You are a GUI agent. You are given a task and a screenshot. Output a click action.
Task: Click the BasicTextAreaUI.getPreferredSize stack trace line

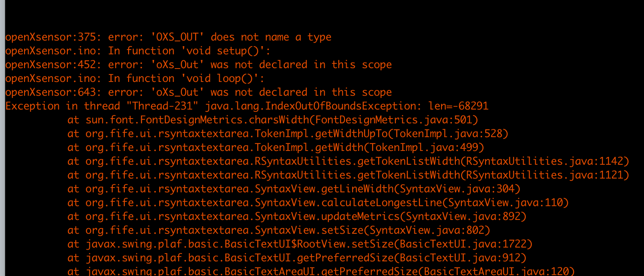321,271
